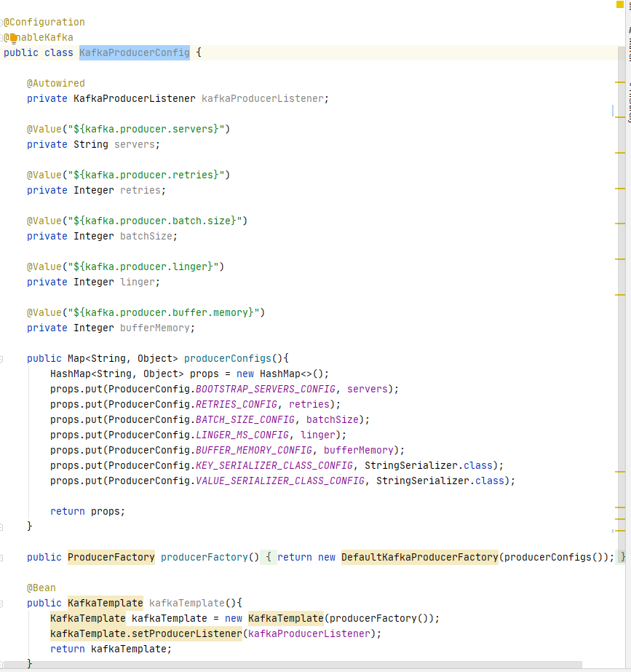Click the VALUE_SERIALIZER_CLASS_CONFIG constant
The image size is (631, 672).
[279, 481]
